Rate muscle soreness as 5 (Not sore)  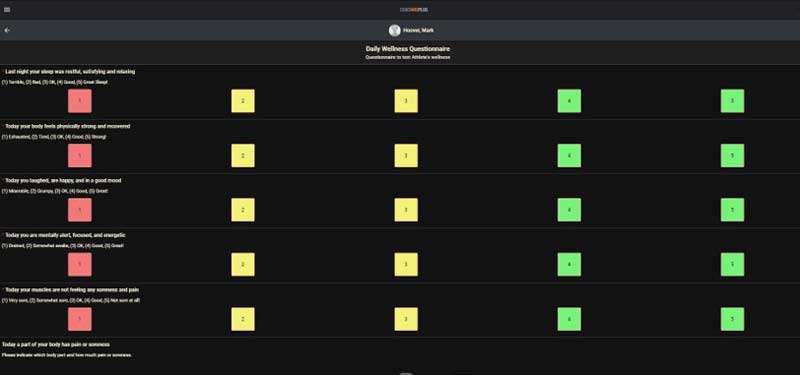tap(732, 319)
